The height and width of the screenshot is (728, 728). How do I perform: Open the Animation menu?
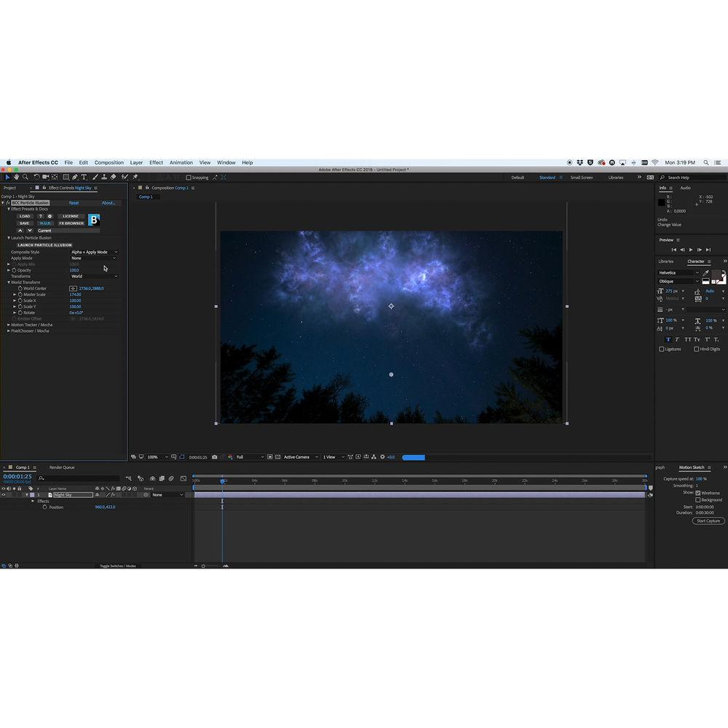[179, 162]
